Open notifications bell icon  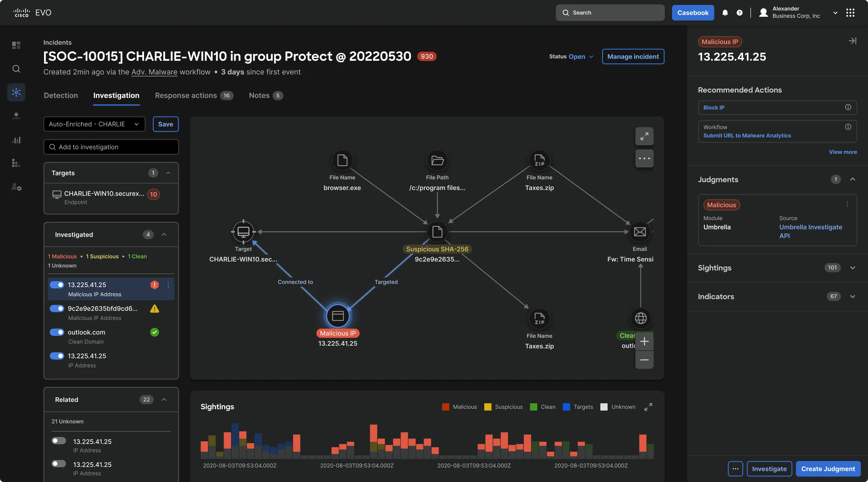725,13
